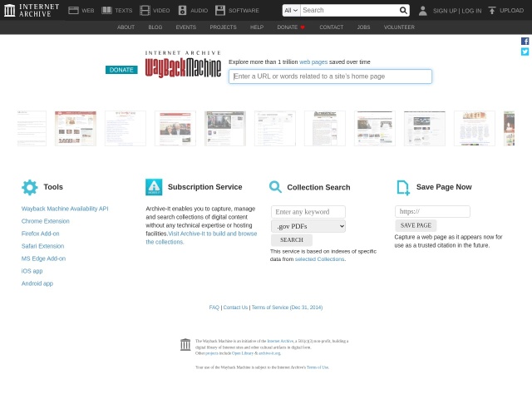Screen dimensions: 532x399
Task: Click the Tools gear icon
Action: click(x=30, y=187)
